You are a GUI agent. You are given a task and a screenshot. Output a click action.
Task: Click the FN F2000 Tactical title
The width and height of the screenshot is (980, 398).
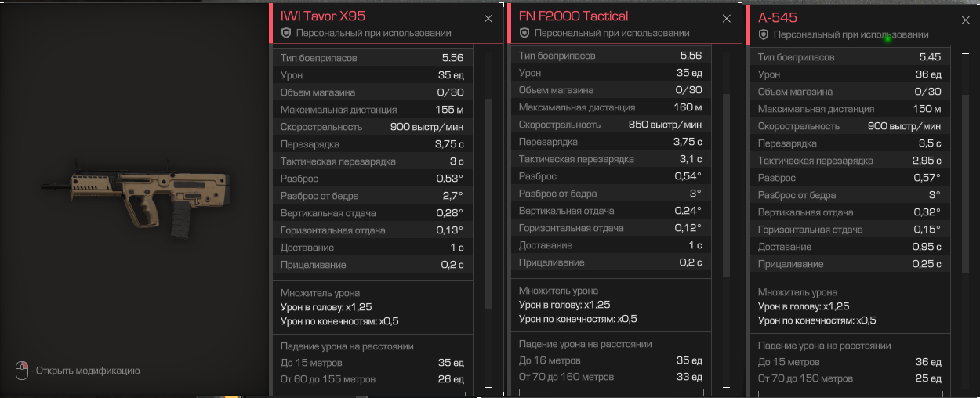573,16
